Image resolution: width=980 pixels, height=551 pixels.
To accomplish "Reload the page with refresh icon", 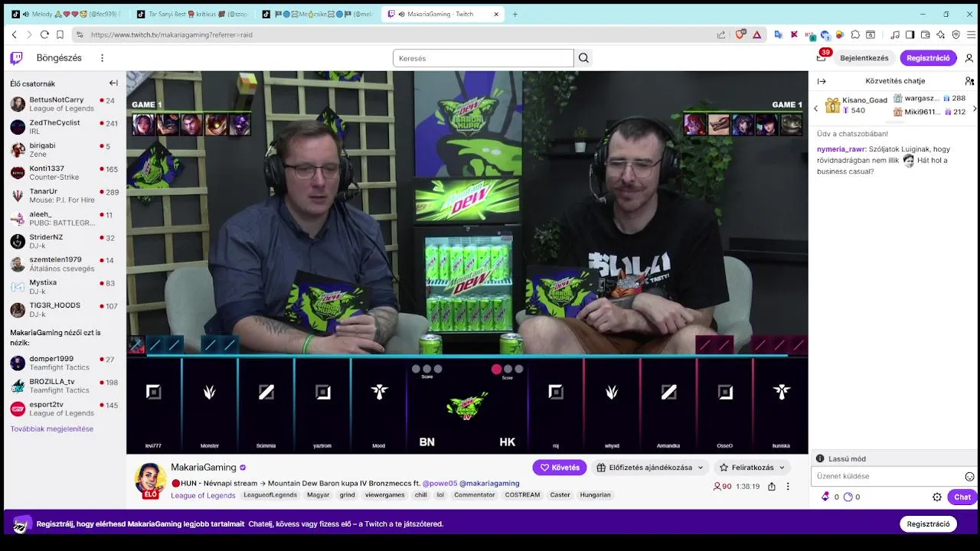I will [44, 34].
